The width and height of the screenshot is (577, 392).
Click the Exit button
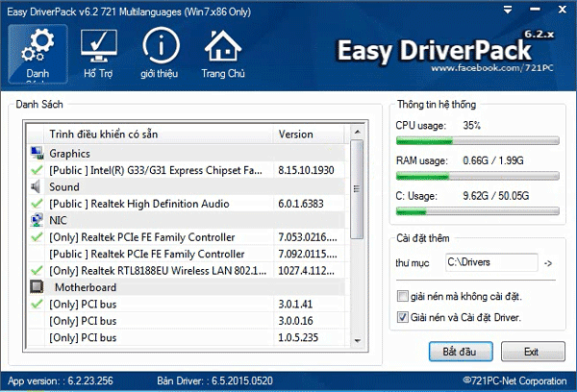[x=533, y=352]
